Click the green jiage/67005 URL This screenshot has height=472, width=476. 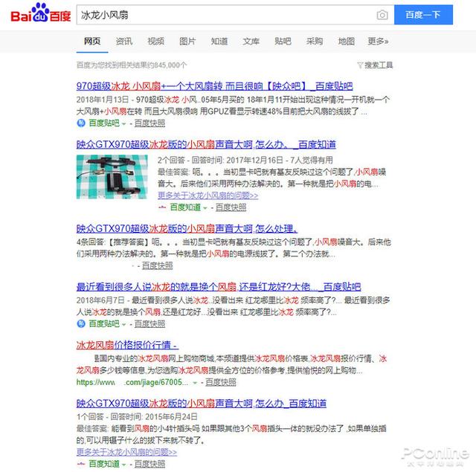pos(132,382)
